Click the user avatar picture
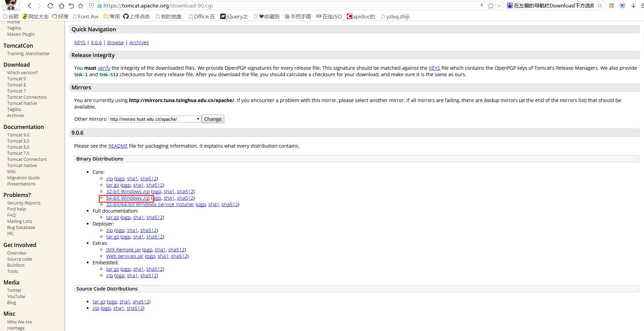Viewport: 644px width, 331px height. tap(11, 5)
